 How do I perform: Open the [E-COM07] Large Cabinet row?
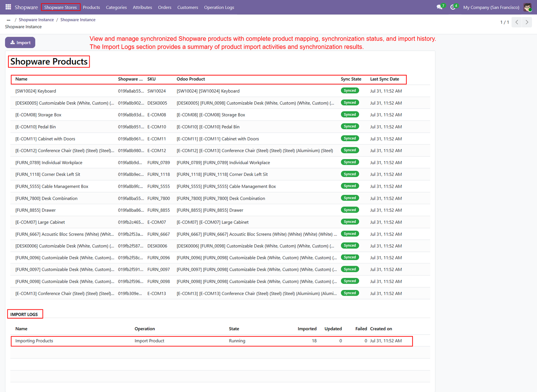pos(220,222)
